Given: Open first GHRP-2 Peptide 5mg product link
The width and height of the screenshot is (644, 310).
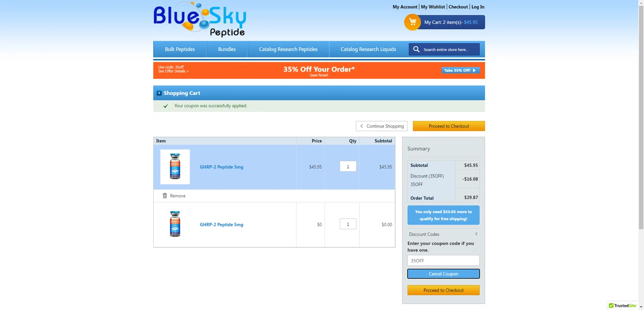Looking at the screenshot, I should 222,167.
